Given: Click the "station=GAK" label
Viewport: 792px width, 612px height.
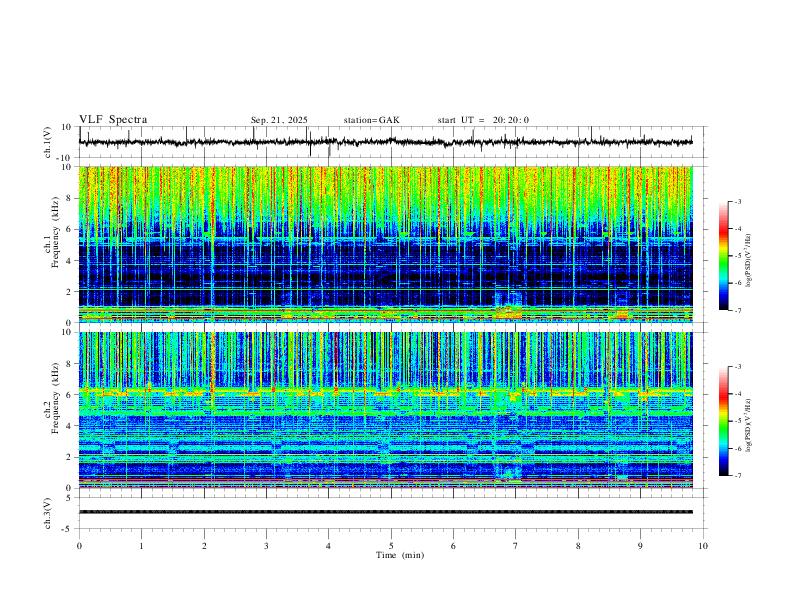Looking at the screenshot, I should click(371, 120).
